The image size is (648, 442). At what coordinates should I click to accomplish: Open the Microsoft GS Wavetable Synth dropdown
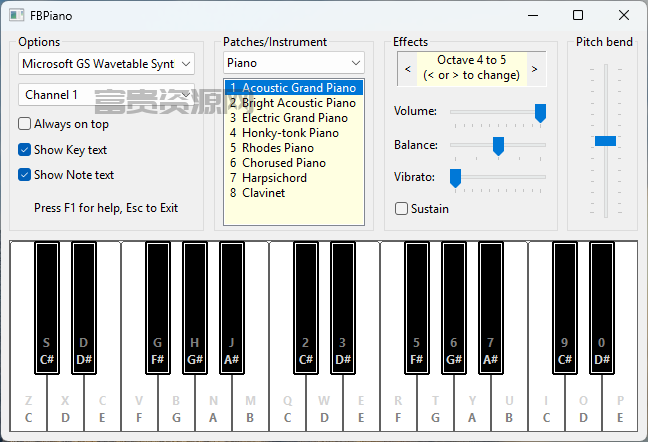[106, 64]
